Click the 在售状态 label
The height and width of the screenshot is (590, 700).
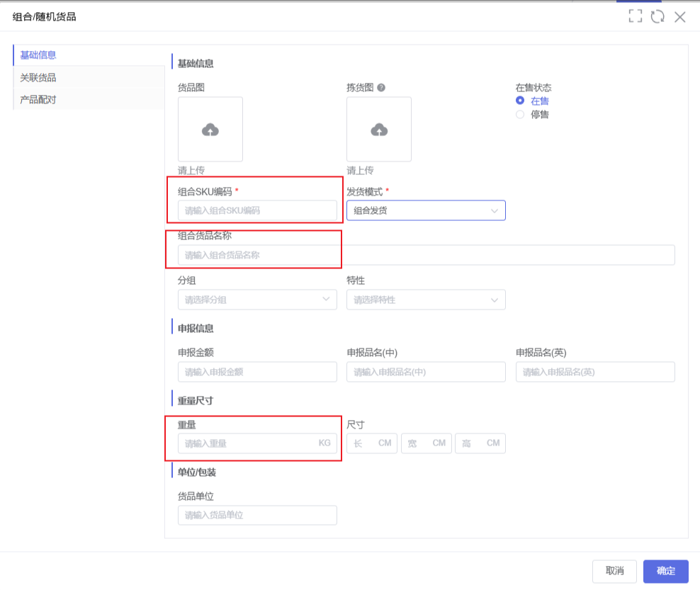[x=534, y=88]
